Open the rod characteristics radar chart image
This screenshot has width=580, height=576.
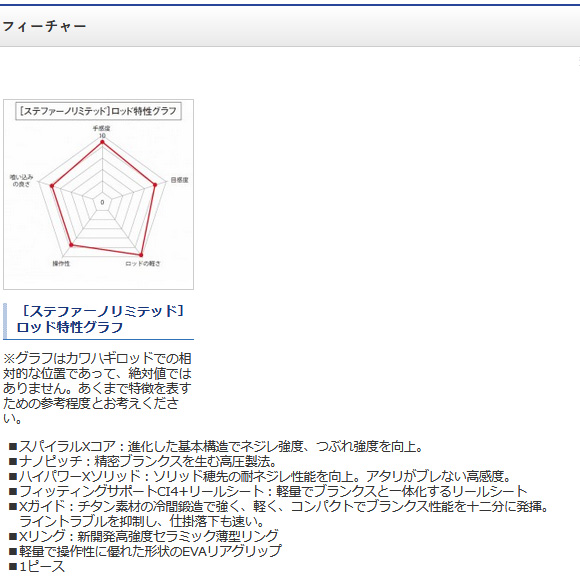pyautogui.click(x=98, y=194)
